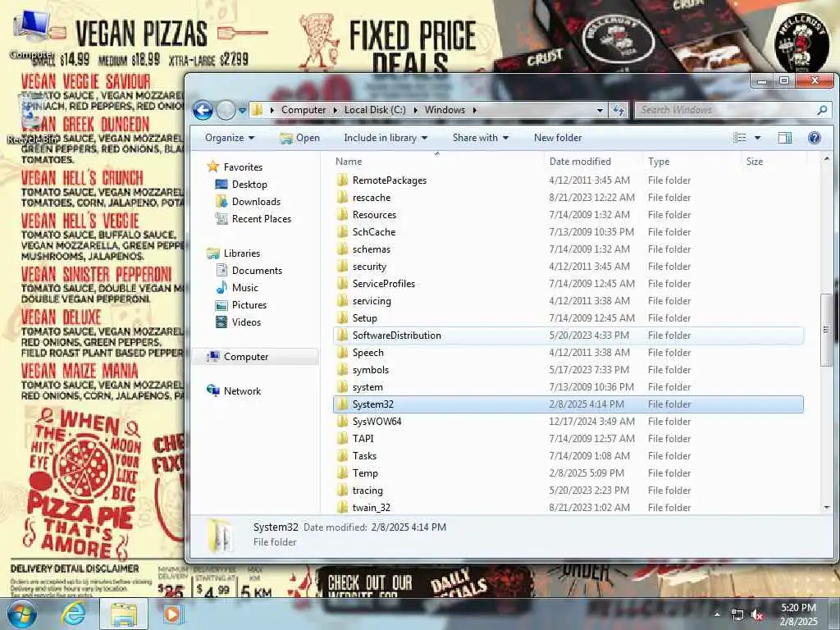Click the muted volume tray icon
The height and width of the screenshot is (630, 840).
[x=757, y=615]
